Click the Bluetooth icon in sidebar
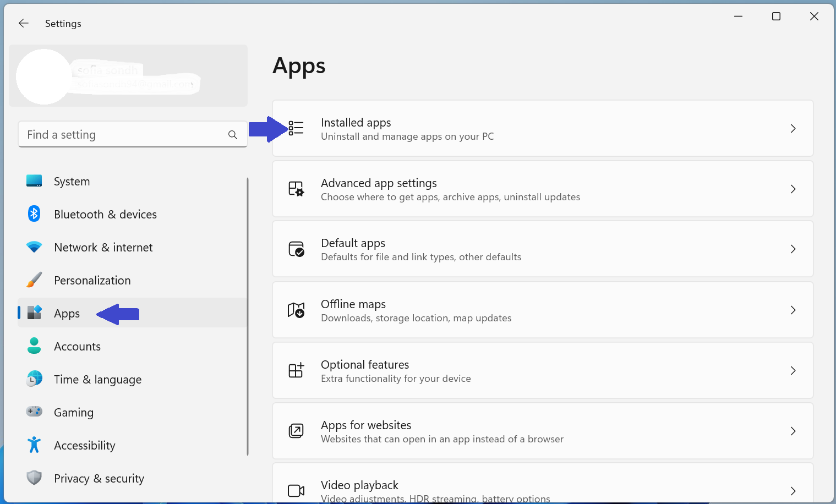Screen dimensions: 836x504 [34, 214]
